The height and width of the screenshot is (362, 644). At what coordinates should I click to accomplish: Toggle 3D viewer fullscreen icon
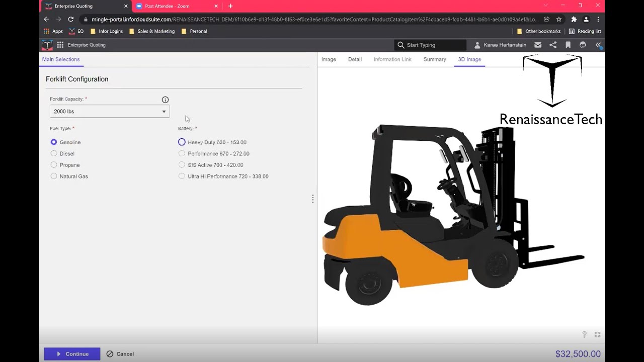coord(598,334)
